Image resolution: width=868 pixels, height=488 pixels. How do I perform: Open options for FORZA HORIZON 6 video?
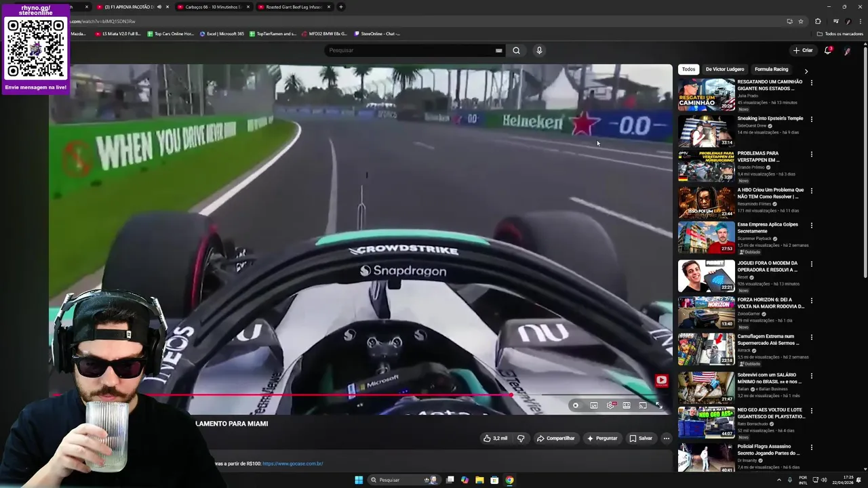point(811,301)
